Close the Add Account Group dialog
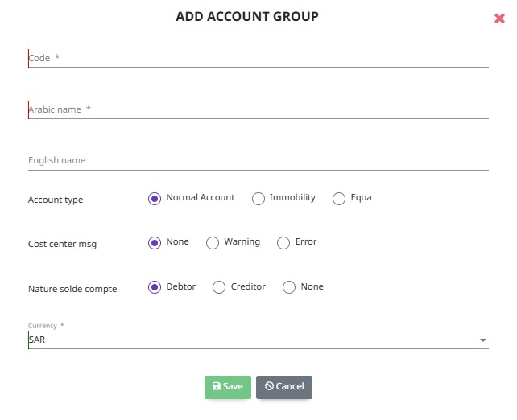 [x=499, y=19]
